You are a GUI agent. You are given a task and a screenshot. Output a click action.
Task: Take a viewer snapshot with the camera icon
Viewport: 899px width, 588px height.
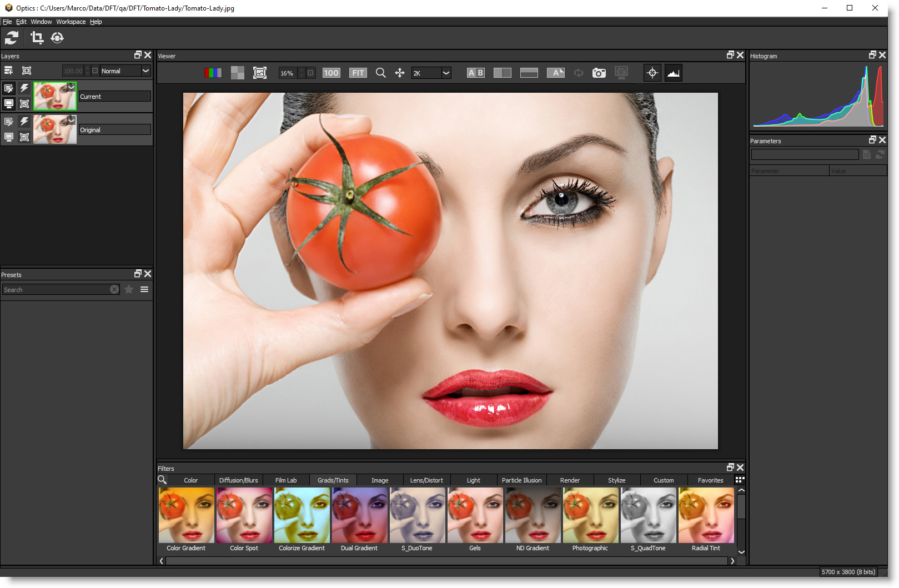(x=599, y=73)
